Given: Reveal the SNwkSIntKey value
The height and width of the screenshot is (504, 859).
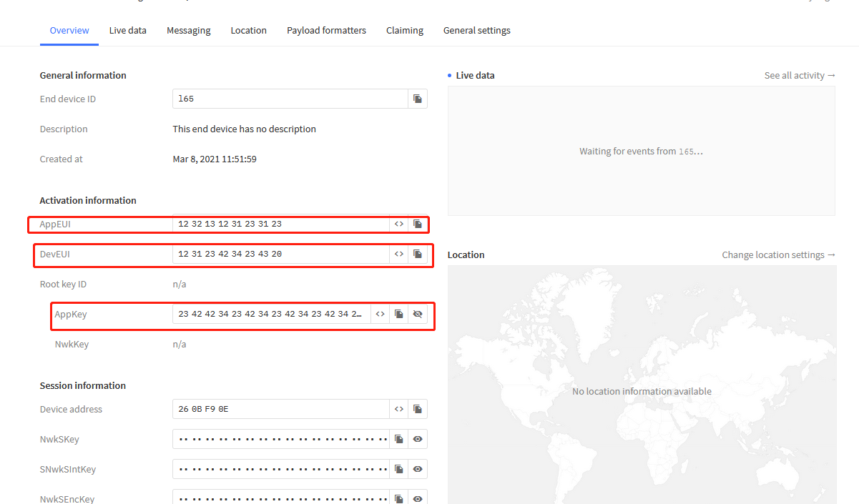Looking at the screenshot, I should click(418, 469).
